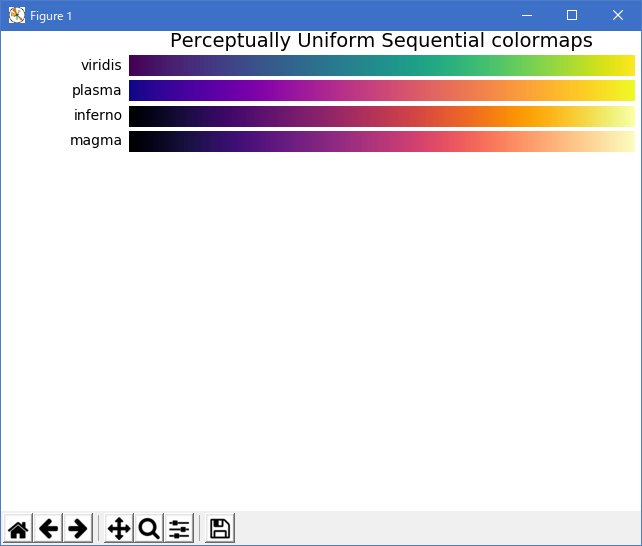Click the matplotlib Figure 1 window icon
This screenshot has width=642, height=546.
[x=17, y=16]
